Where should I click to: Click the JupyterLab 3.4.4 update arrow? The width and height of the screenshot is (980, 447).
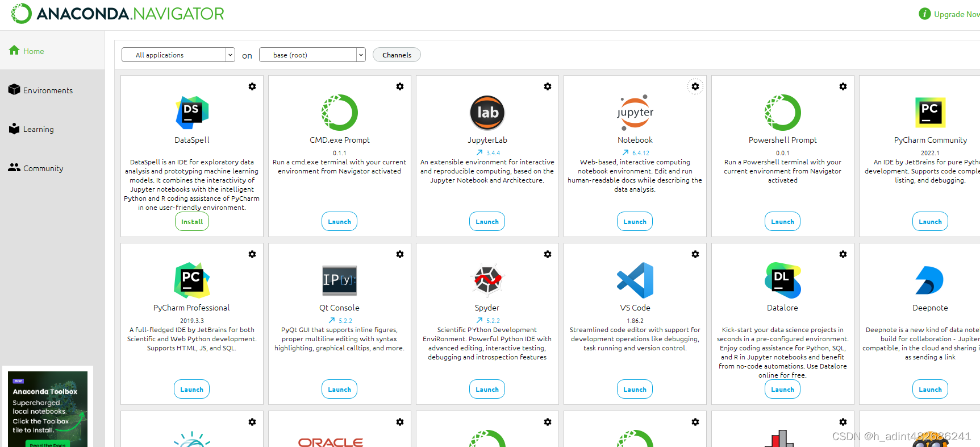coord(479,152)
